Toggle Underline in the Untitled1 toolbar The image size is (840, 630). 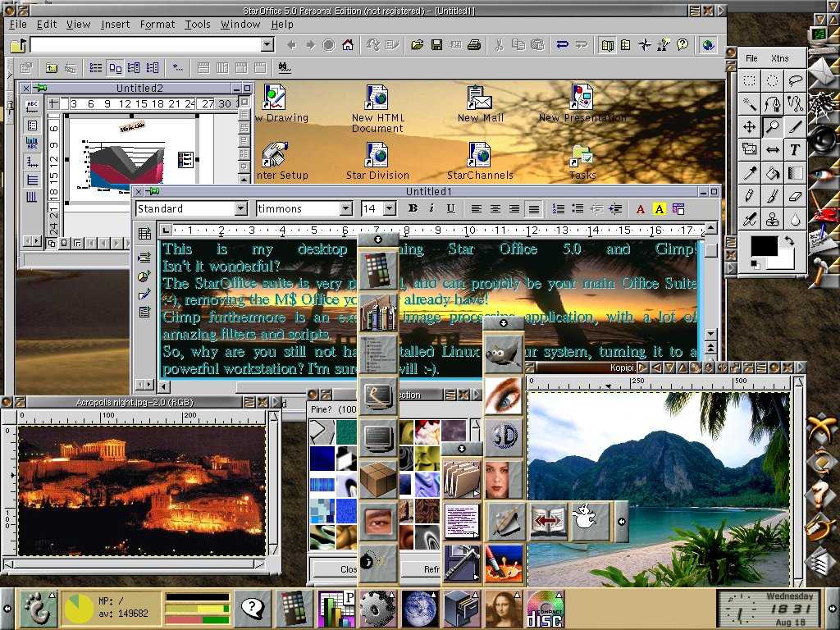tap(450, 208)
